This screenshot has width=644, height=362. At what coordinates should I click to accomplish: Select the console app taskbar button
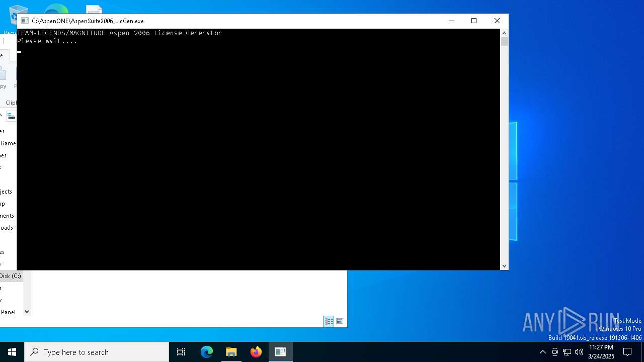tap(280, 352)
